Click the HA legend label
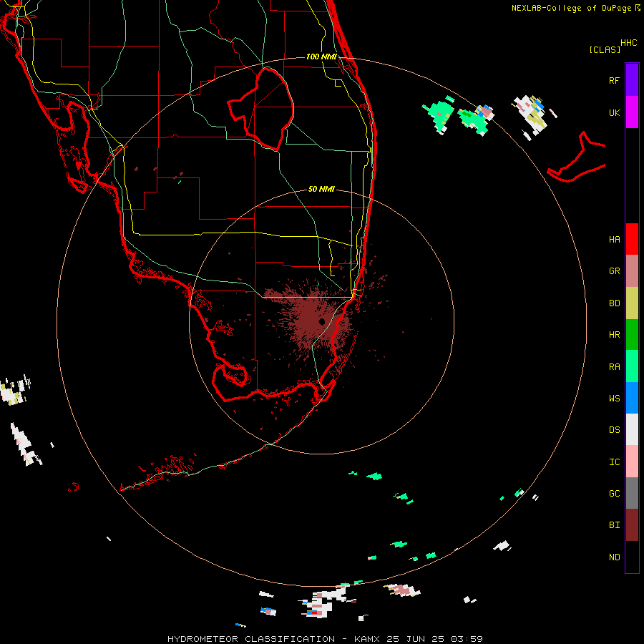The width and height of the screenshot is (644, 644). point(614,239)
